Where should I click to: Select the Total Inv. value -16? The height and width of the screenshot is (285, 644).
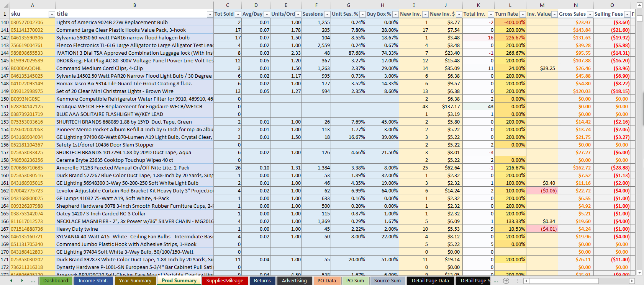point(478,38)
